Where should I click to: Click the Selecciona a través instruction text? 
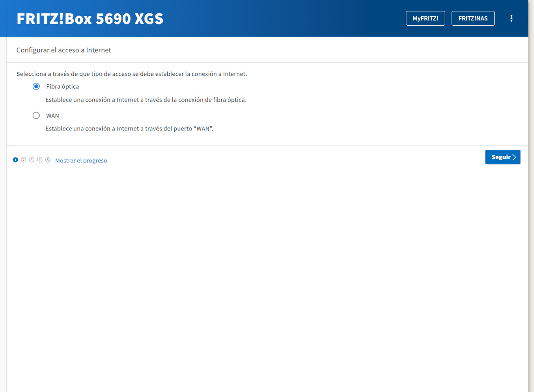132,74
